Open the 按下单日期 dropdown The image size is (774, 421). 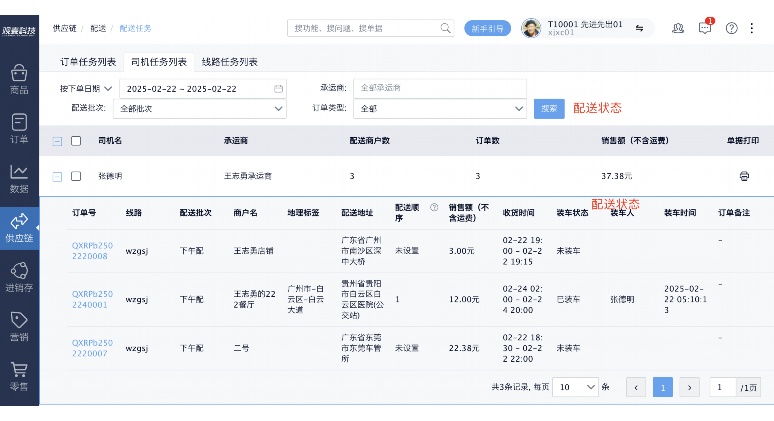86,88
